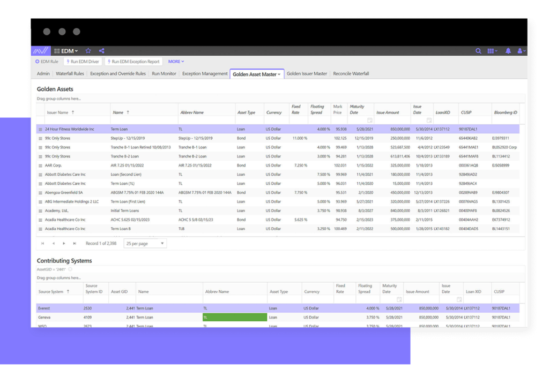Open the apps grid menu icon
Image resolution: width=549 pixels, height=392 pixels.
click(492, 51)
